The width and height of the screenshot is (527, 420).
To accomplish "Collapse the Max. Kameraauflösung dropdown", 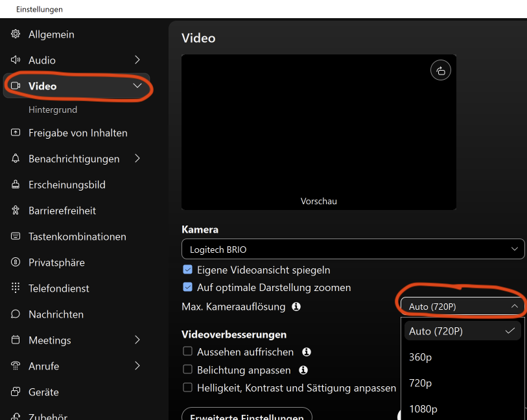I will point(461,305).
